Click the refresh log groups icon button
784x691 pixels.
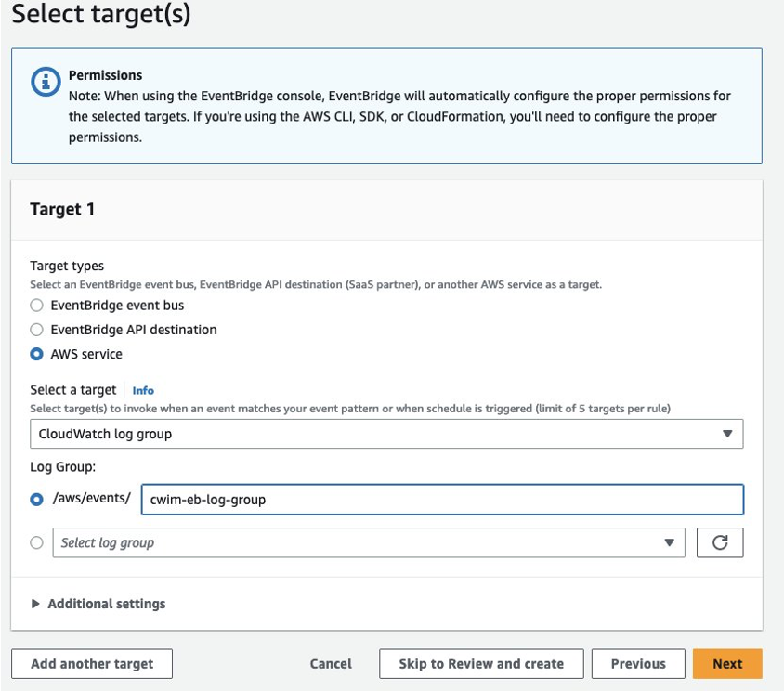pyautogui.click(x=719, y=542)
